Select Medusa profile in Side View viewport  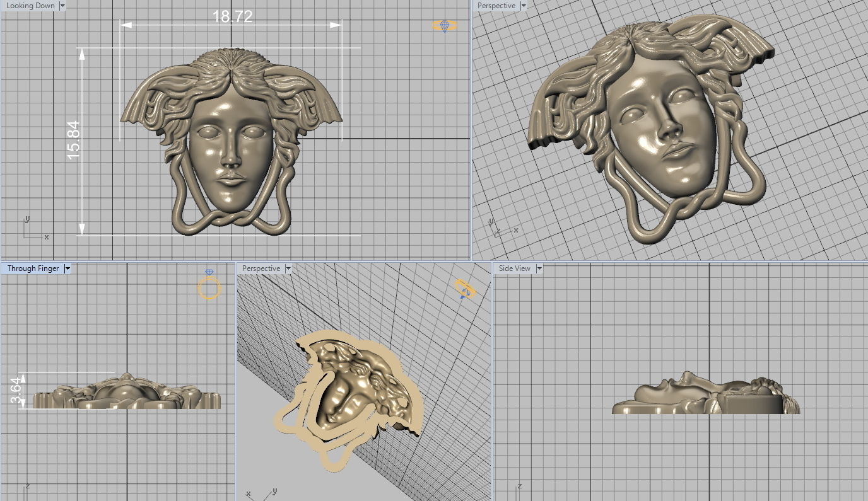click(706, 393)
